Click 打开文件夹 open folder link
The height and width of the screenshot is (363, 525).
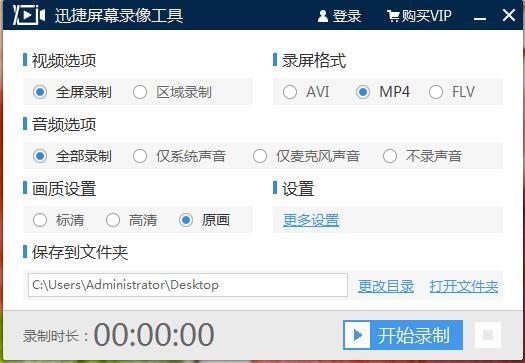(464, 286)
